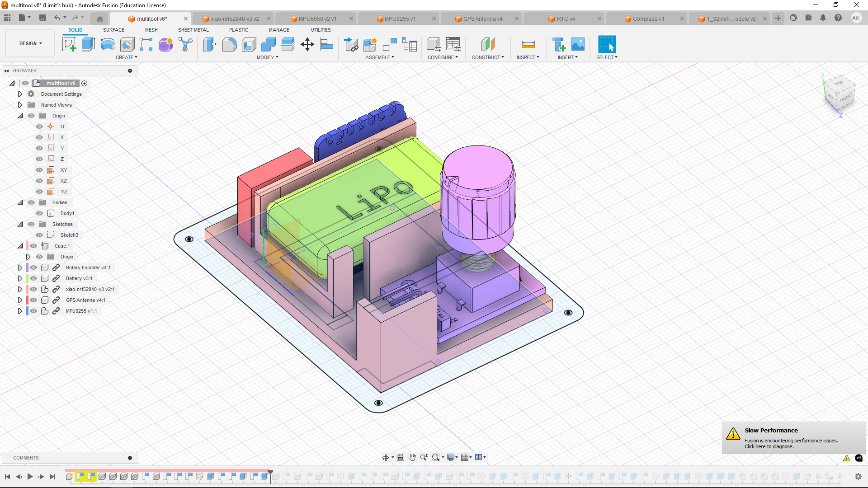The height and width of the screenshot is (488, 868).
Task: Click the Fillet tool in Modify
Action: pos(229,44)
